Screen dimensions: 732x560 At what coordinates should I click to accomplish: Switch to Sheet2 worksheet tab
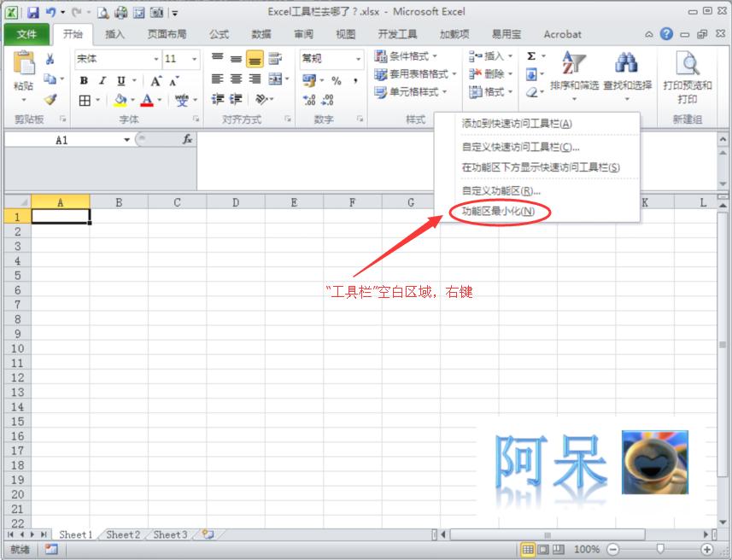(121, 534)
